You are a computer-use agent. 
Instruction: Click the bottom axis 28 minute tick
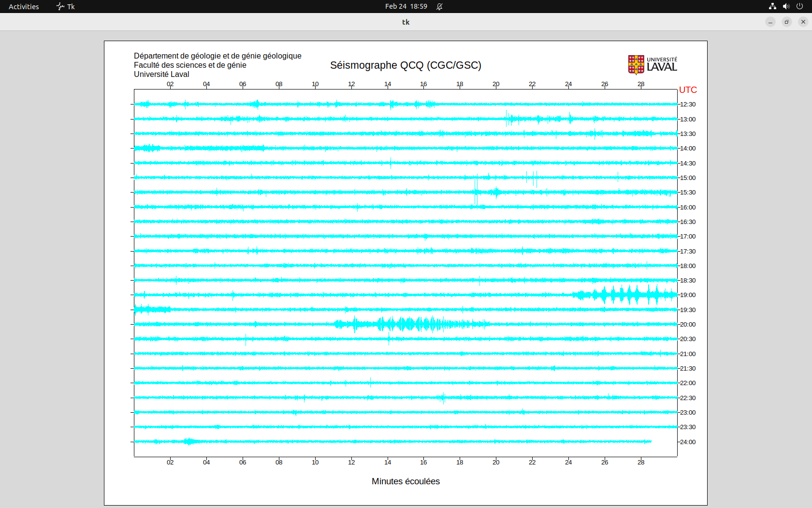(x=641, y=463)
